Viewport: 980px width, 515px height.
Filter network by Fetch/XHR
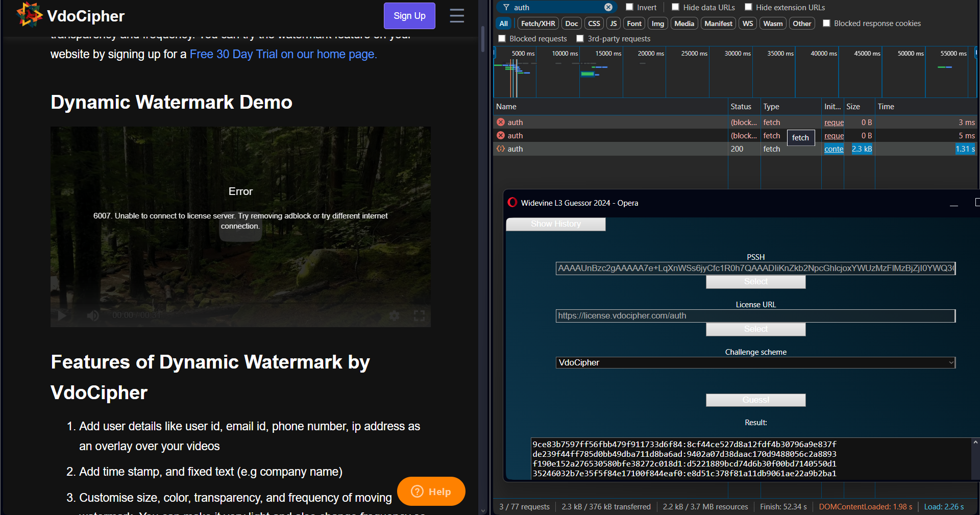(538, 23)
